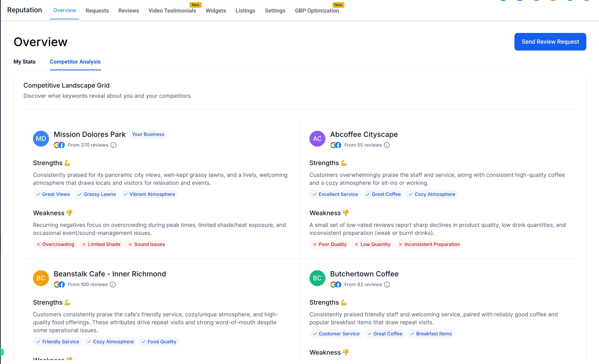Screen dimensions: 599x364
Task: Open Video Testimonials tab
Action: 172,11
